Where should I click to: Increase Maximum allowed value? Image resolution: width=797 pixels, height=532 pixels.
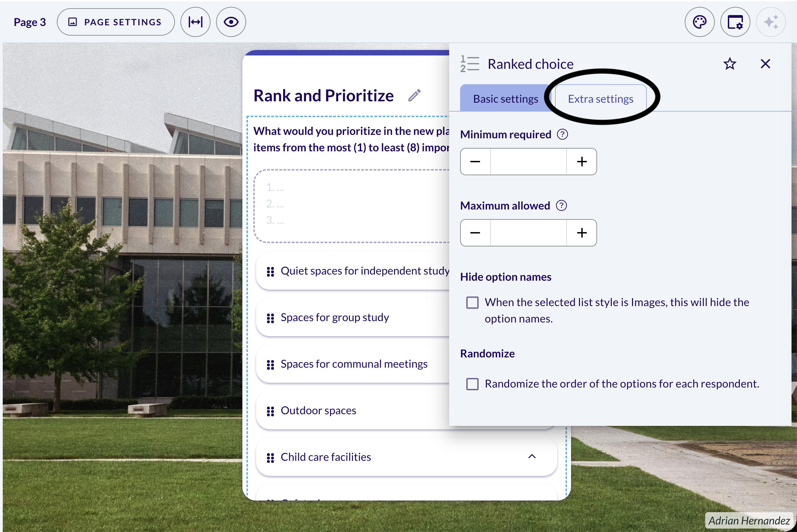(x=582, y=233)
